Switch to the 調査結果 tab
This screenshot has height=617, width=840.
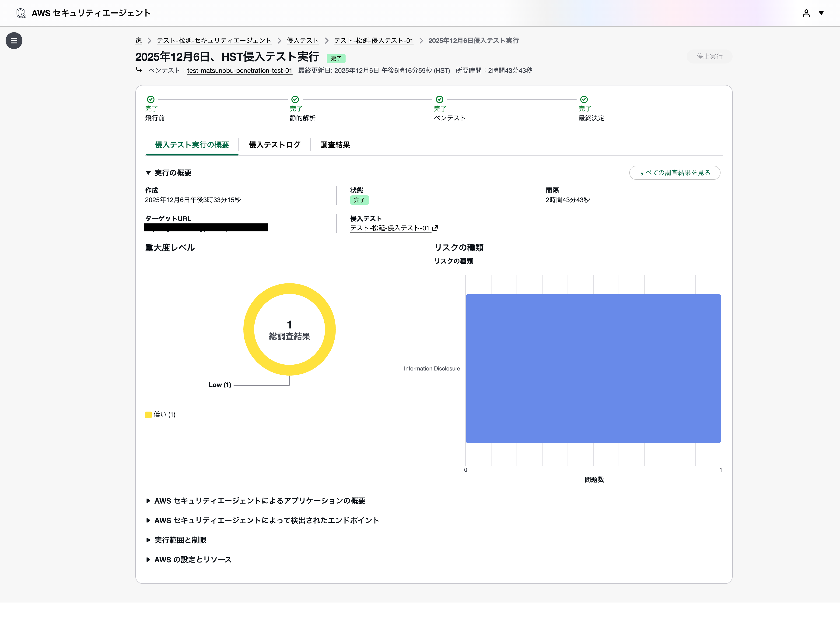[335, 145]
